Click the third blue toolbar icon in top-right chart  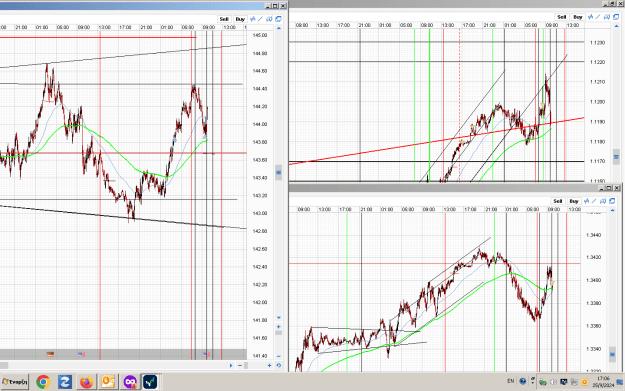607,17
